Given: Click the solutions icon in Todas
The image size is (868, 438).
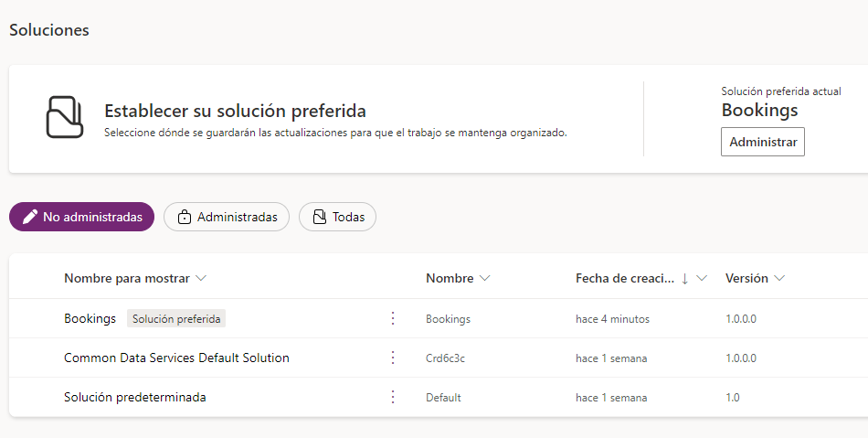Looking at the screenshot, I should (x=319, y=217).
